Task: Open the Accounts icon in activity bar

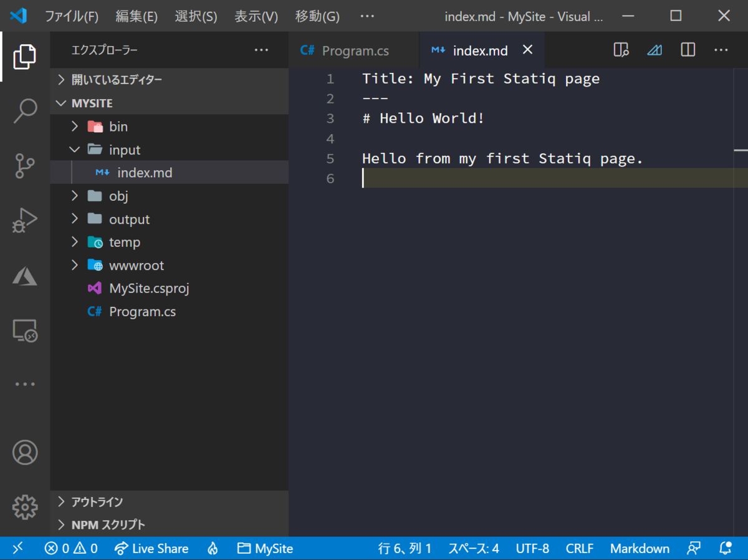Action: (25, 453)
